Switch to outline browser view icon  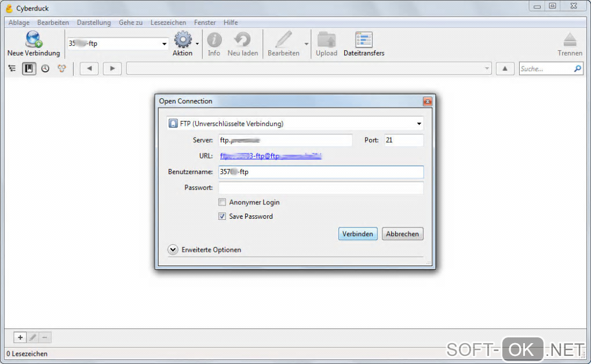[x=12, y=68]
